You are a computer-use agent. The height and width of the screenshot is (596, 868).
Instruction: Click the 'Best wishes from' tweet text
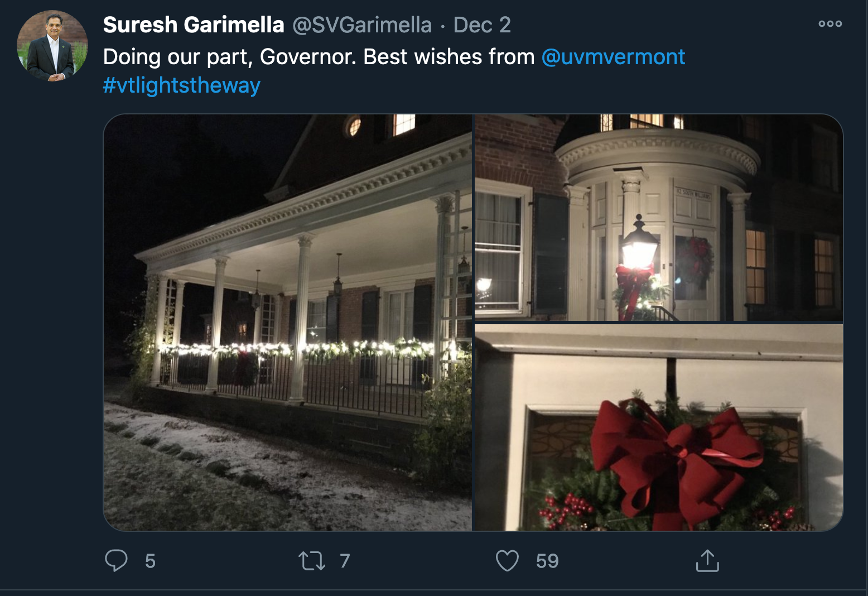[x=449, y=57]
